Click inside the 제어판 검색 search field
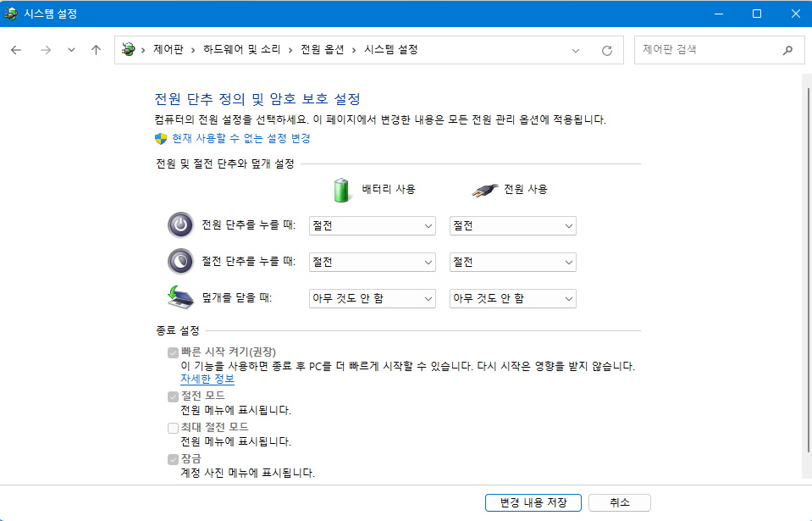The height and width of the screenshot is (521, 812). pos(711,49)
